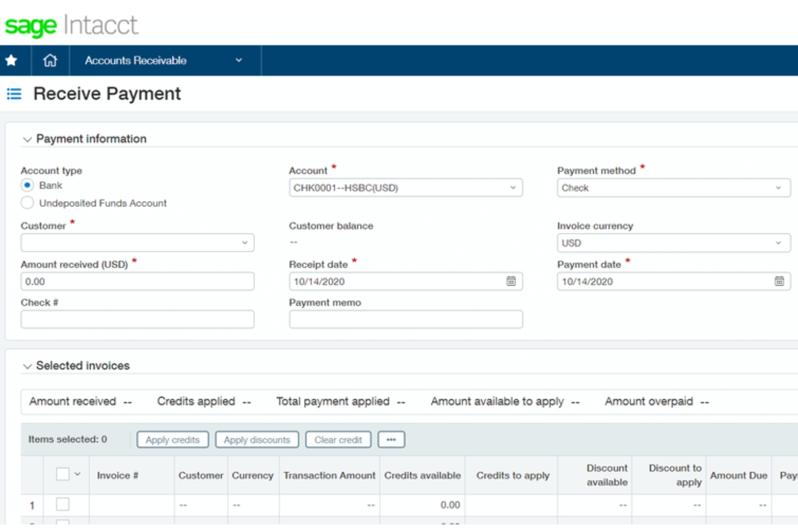Click the Transaction Amount column header
Image resolution: width=798 pixels, height=532 pixels.
329,475
